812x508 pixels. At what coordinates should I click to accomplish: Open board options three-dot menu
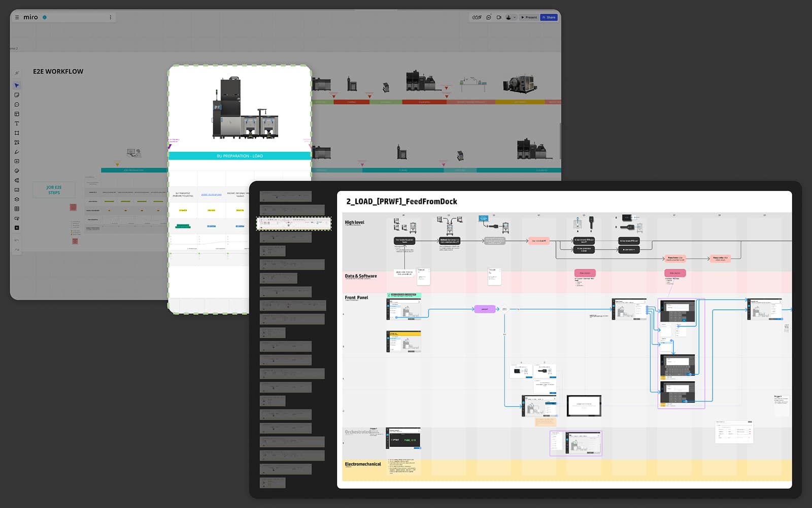(x=110, y=17)
